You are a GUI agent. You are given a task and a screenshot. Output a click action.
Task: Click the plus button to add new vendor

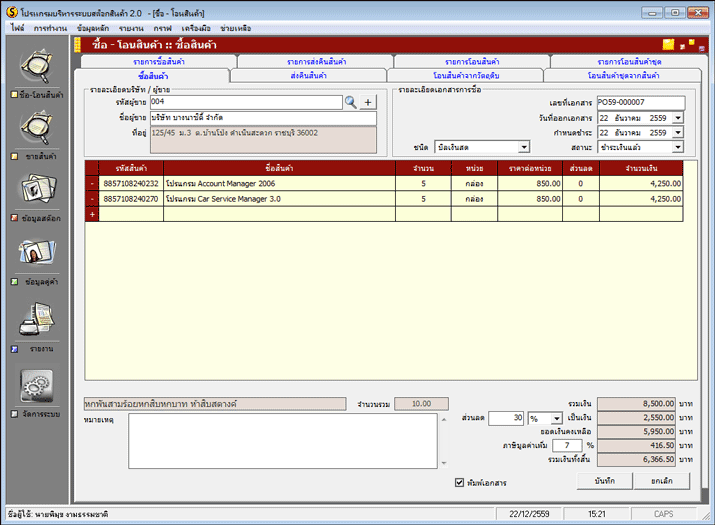[368, 102]
